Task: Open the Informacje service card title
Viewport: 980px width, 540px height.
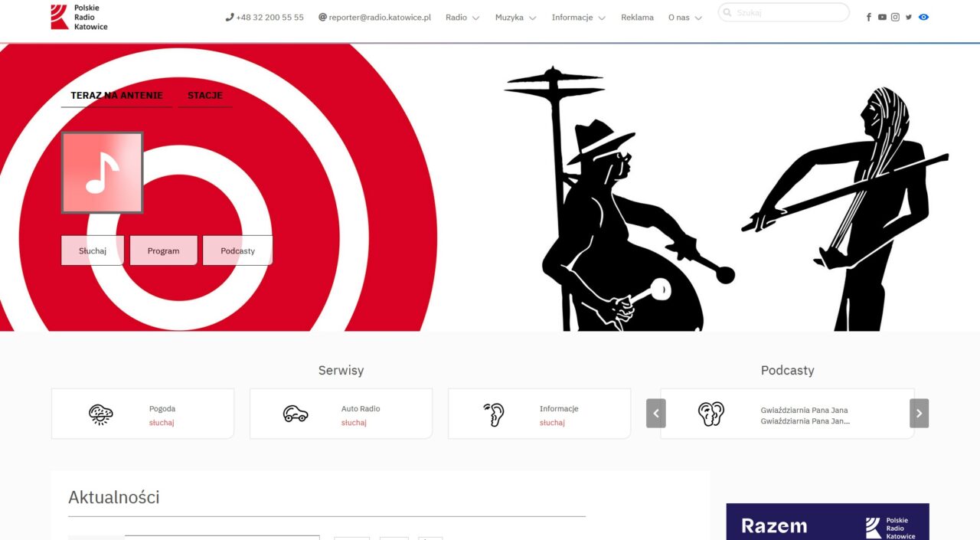Action: coord(559,409)
